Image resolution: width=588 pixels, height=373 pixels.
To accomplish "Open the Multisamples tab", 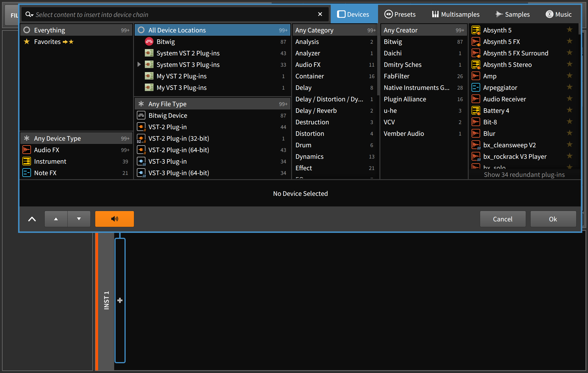I will 455,14.
